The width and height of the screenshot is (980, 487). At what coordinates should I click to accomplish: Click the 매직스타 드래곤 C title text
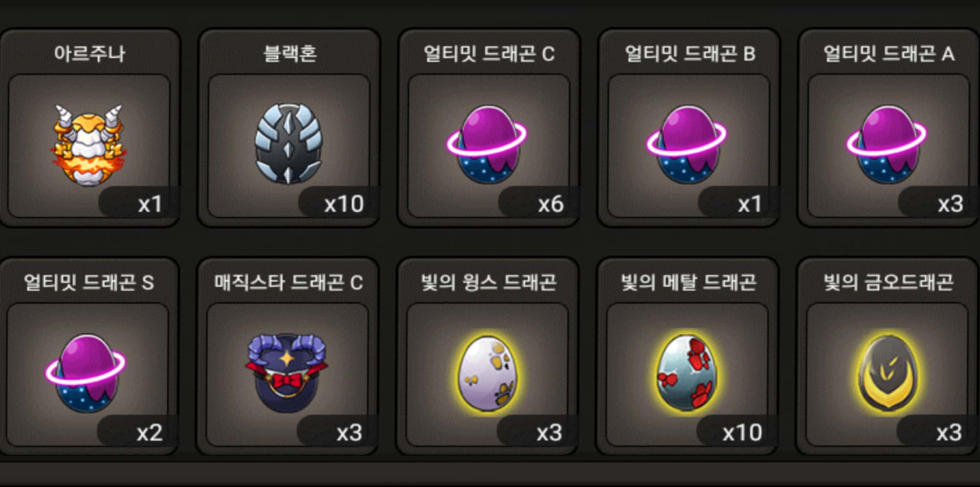[288, 283]
